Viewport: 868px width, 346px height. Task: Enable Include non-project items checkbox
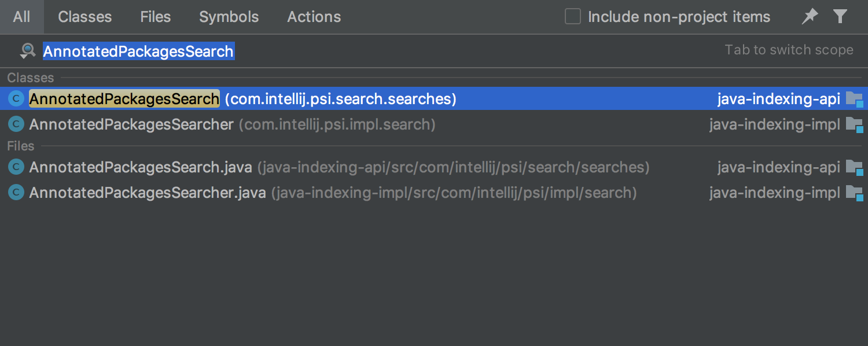[573, 17]
